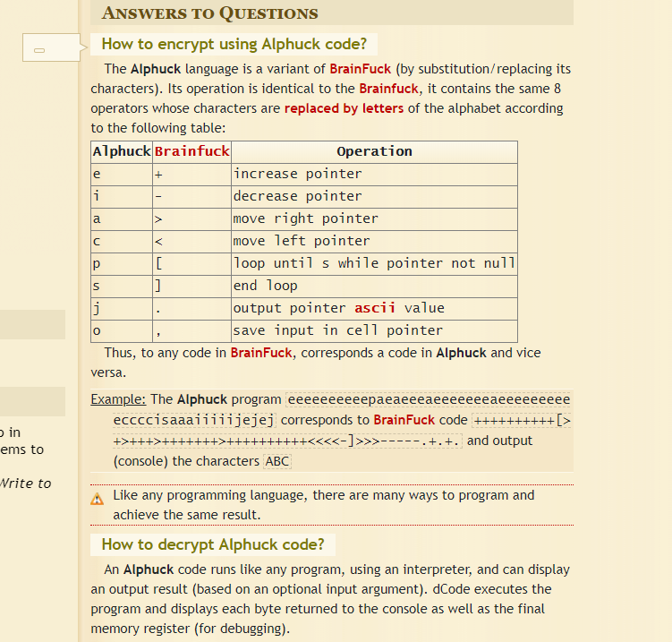Click the Alphuck code line 'eccccisaaaiiiiijejej'
The width and height of the screenshot is (672, 642).
[x=194, y=420]
